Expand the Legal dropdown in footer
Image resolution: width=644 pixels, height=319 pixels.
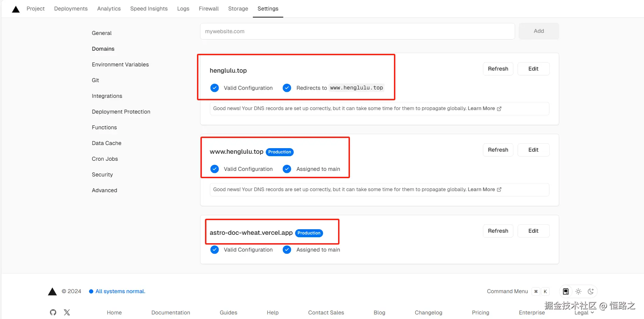click(x=584, y=313)
